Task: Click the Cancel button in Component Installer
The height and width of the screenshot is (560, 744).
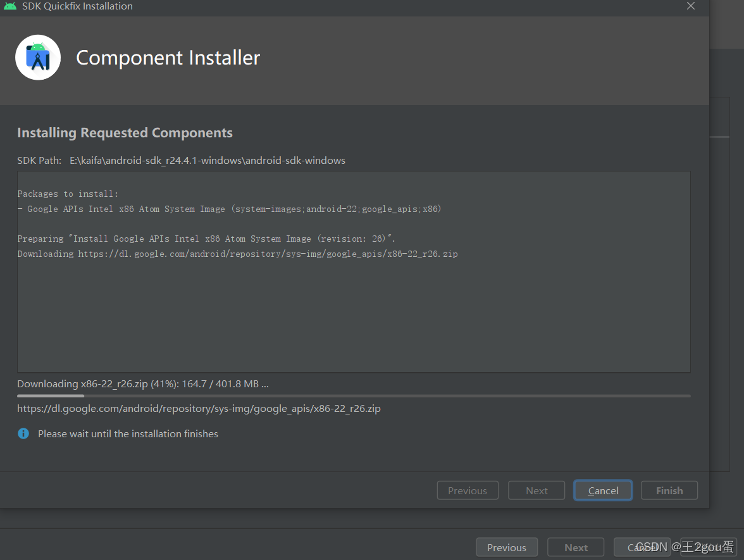Action: pos(602,490)
